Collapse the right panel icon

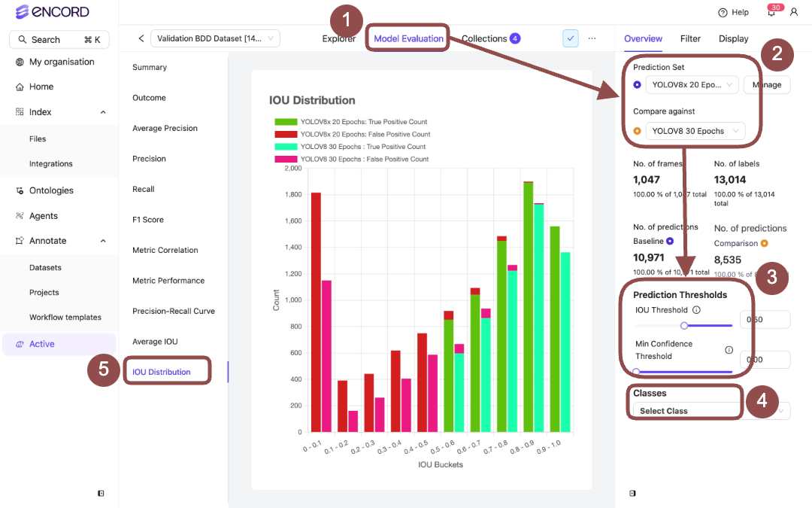tap(632, 494)
